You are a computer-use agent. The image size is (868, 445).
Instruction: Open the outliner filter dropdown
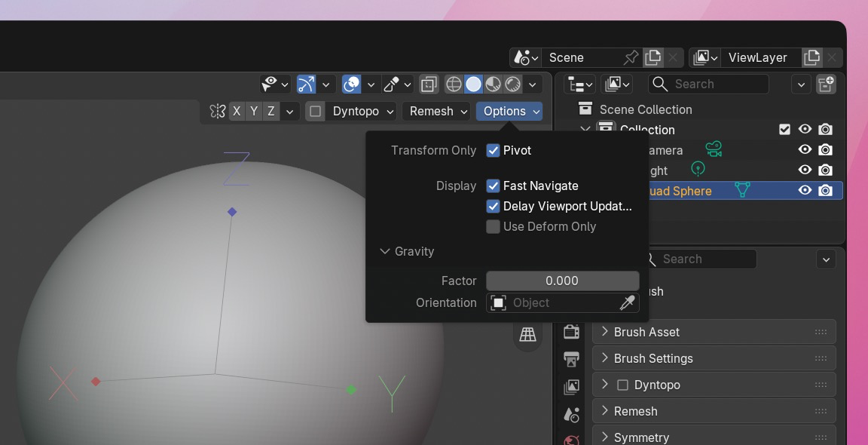[801, 84]
